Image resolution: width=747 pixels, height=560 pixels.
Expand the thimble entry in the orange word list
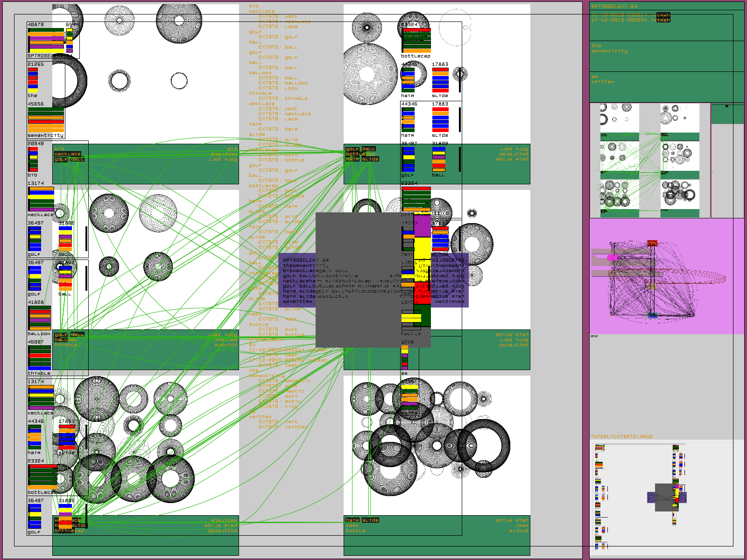click(260, 93)
